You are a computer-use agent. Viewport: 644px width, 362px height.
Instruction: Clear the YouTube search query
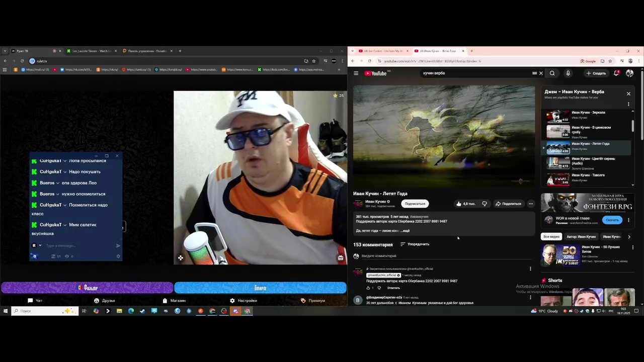[x=541, y=73]
